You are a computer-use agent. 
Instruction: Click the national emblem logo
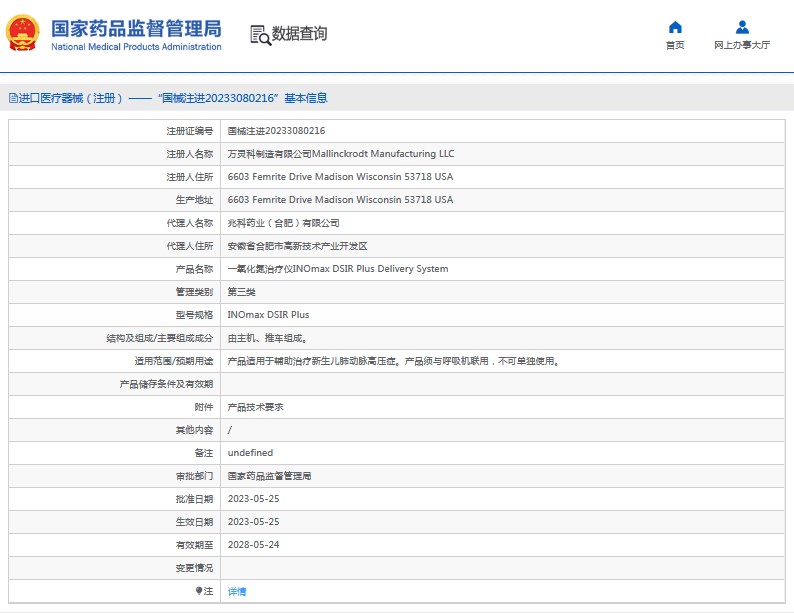point(22,33)
